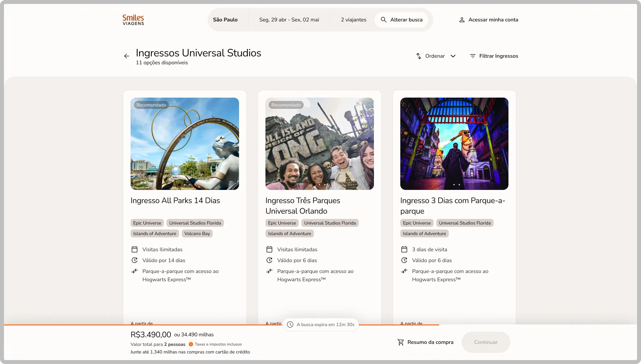Open the Ingresso 3 Dias com Parque-a-parque title
The width and height of the screenshot is (641, 364).
(x=453, y=206)
